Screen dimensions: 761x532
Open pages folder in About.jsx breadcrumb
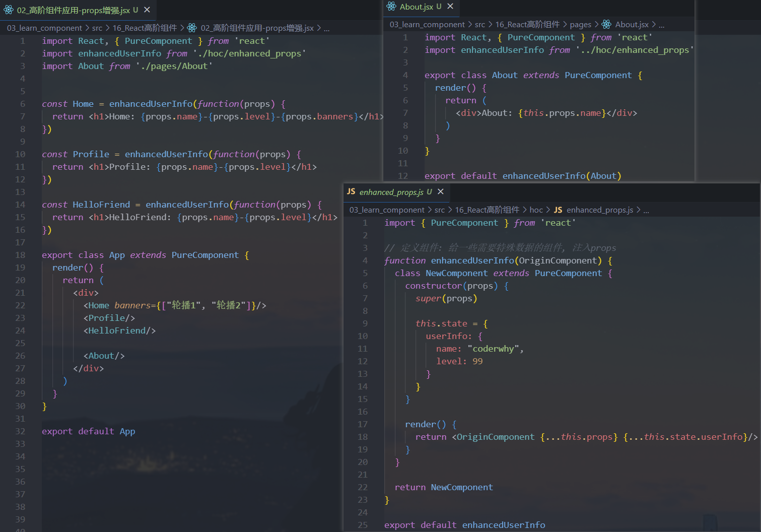pos(581,24)
